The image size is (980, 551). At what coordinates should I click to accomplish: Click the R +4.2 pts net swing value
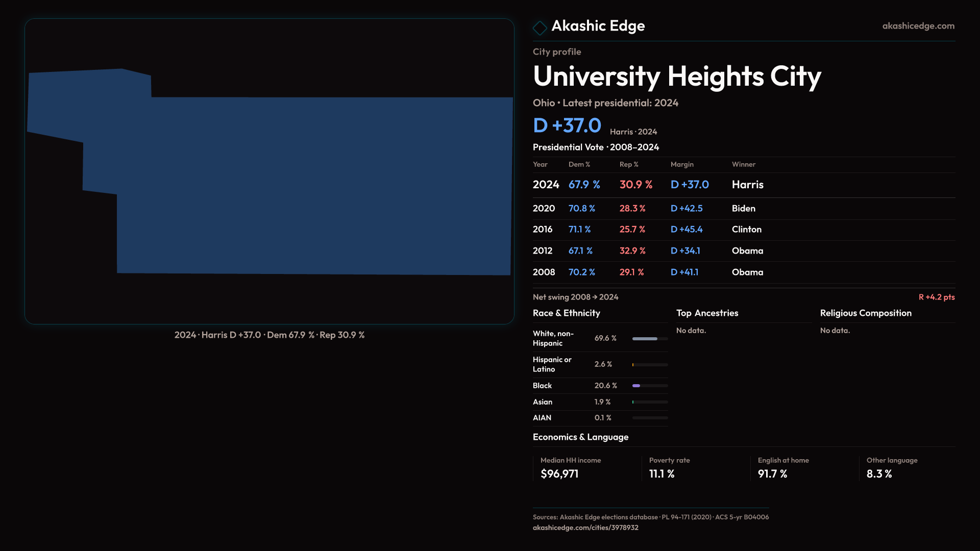(936, 297)
